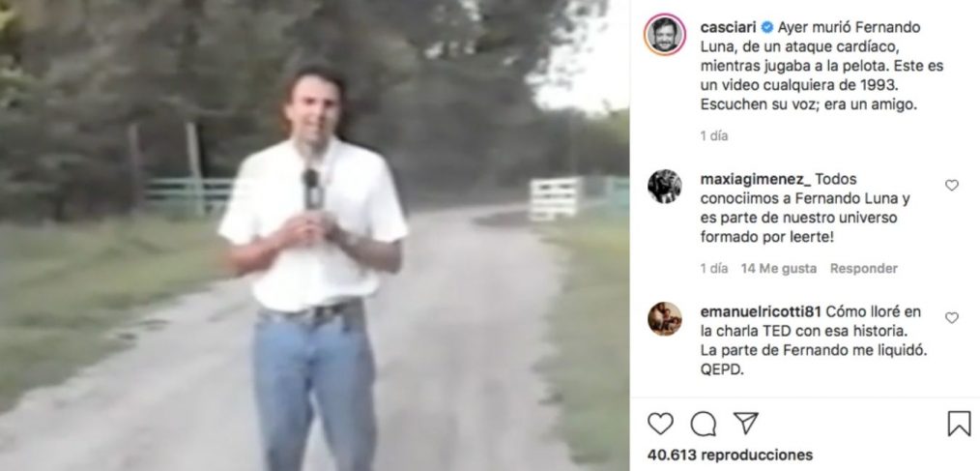This screenshot has width=980, height=471.
Task: Like the post with the heart icon
Action: tap(660, 424)
